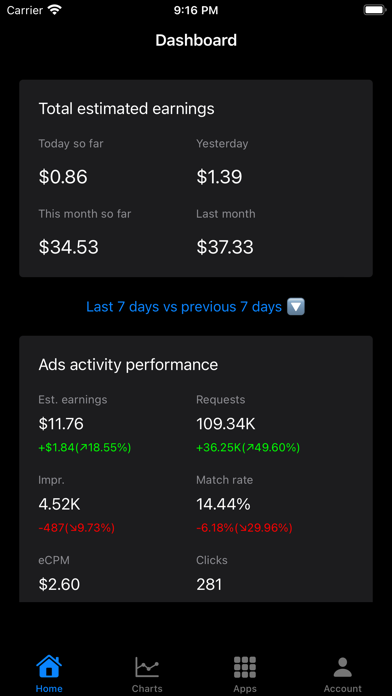Tap the eCPM $2.60 metric
This screenshot has width=392, height=696.
pos(59,585)
